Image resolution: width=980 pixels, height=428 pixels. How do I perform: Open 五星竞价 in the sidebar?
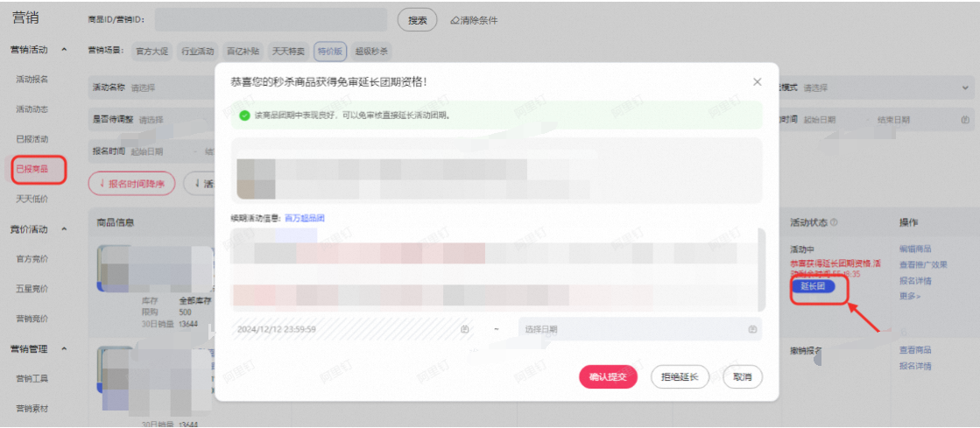click(x=32, y=289)
